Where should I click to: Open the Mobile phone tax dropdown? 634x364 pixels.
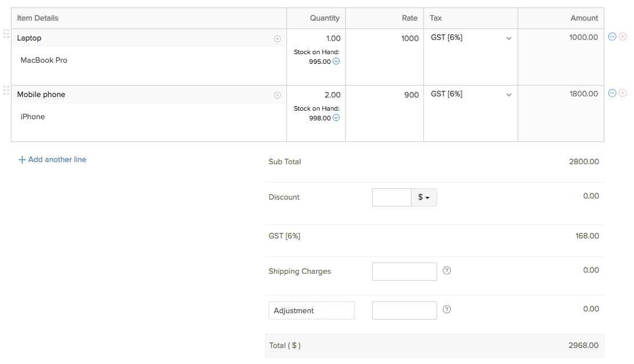point(471,94)
